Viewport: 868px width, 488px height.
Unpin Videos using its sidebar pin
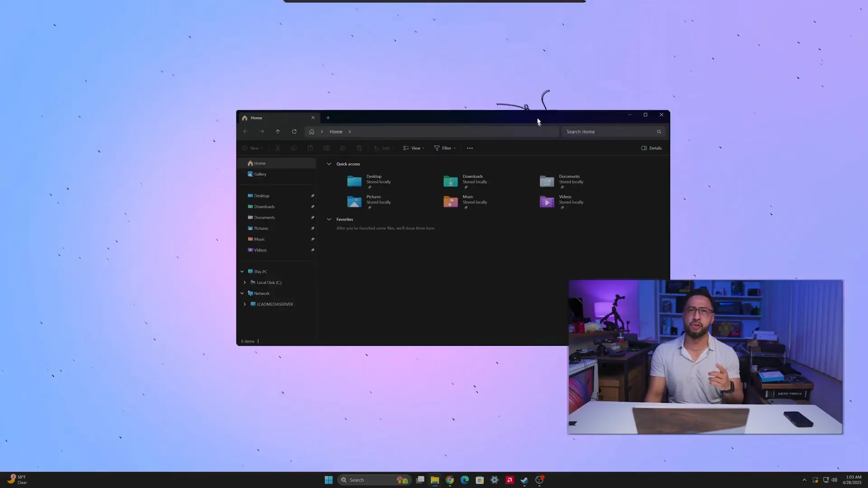tap(312, 250)
